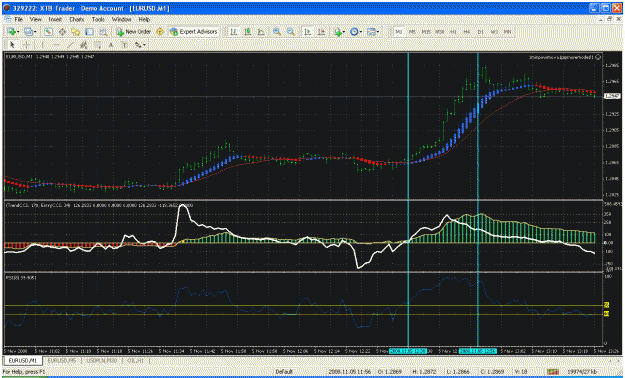Select the D1 timeframe button

tap(480, 32)
